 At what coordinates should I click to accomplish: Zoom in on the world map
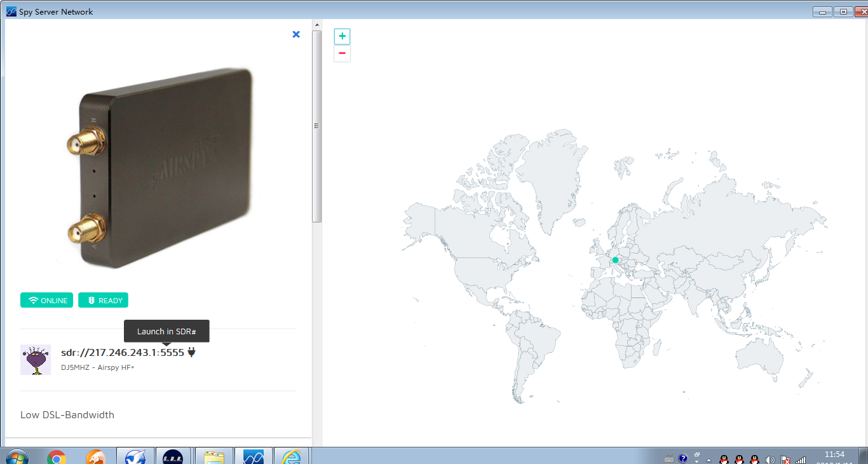pos(342,36)
